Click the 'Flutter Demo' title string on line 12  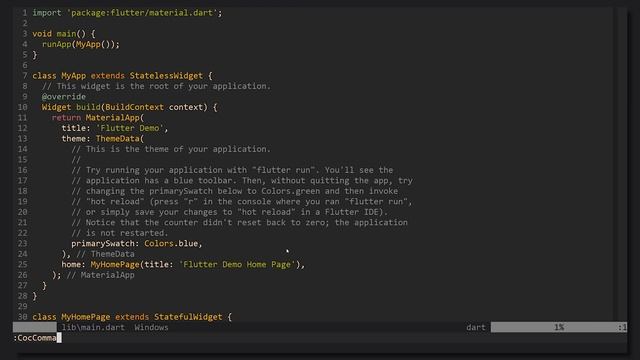pos(130,128)
